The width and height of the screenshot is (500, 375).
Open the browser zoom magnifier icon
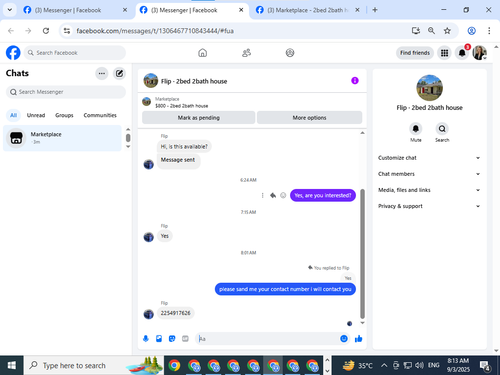tap(431, 31)
